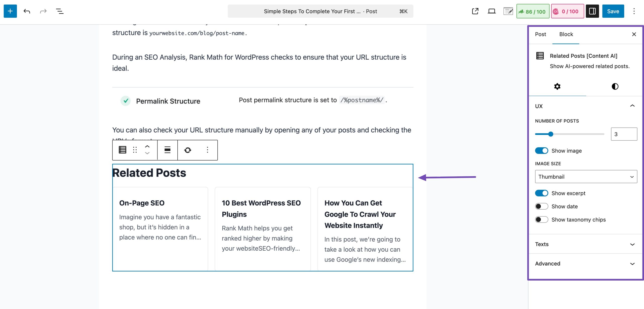Open the Image Size Thumbnail dropdown
Screen dimensions: 644x309
click(x=586, y=177)
